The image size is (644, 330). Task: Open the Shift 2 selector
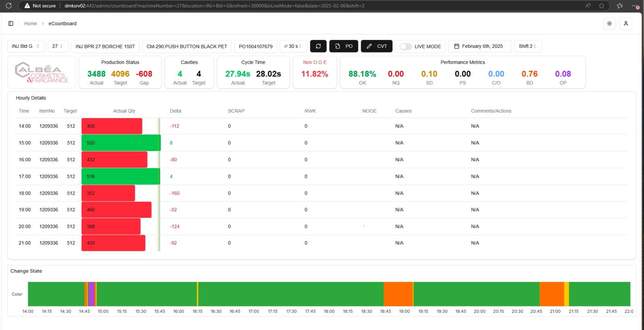point(527,46)
